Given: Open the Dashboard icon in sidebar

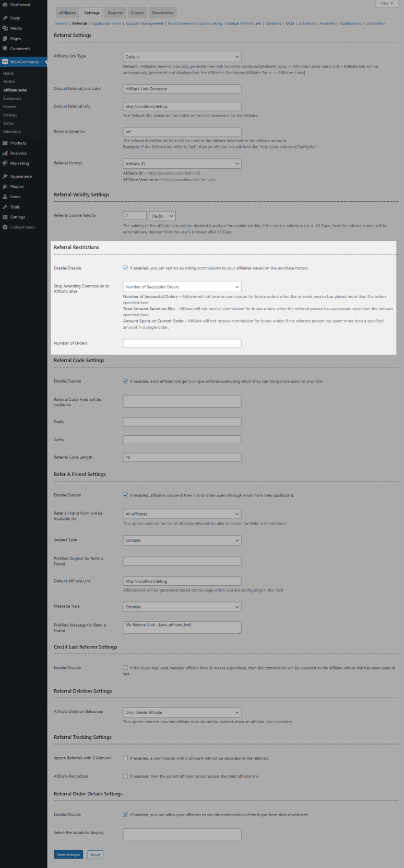Looking at the screenshot, I should coord(5,5).
